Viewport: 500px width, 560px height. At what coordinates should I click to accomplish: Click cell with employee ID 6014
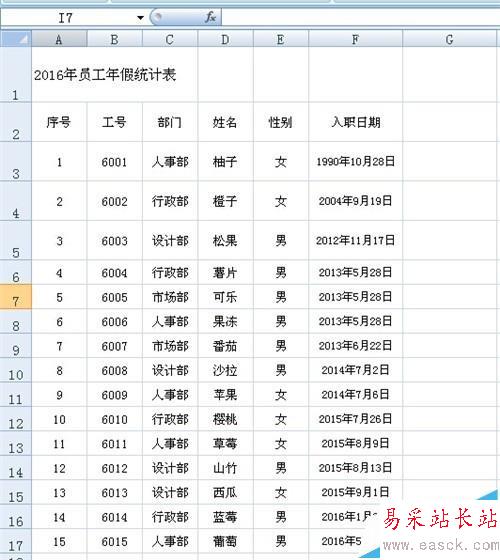point(114,517)
